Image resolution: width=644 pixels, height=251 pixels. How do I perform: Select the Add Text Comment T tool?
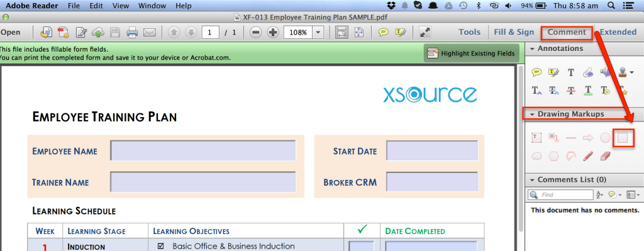coord(571,73)
